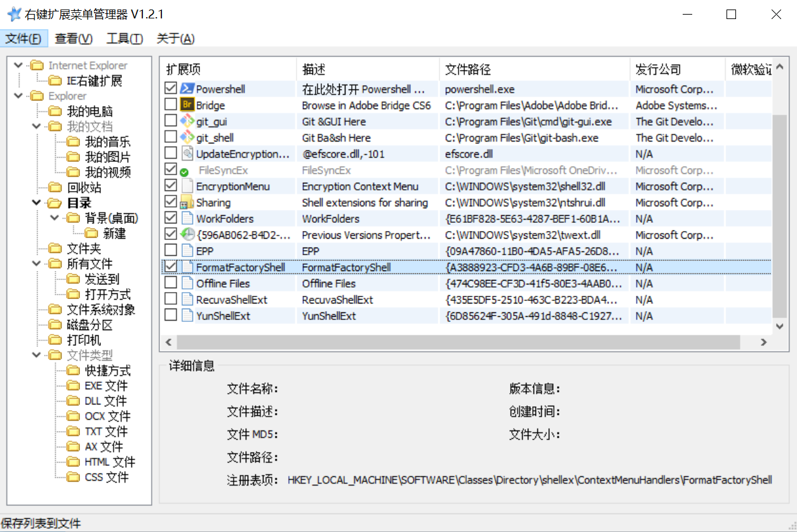
Task: Select the 文件夹 tree item
Action: click(x=84, y=248)
